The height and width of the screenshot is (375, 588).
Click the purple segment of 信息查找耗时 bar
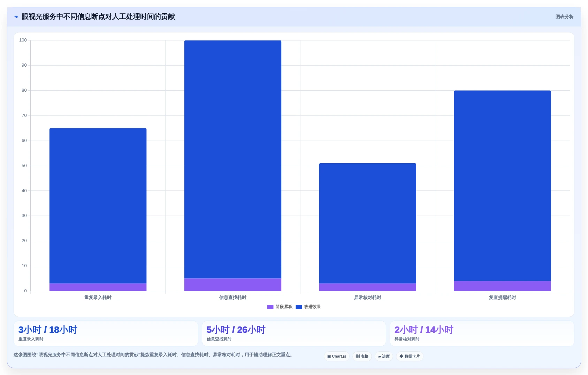tap(233, 285)
